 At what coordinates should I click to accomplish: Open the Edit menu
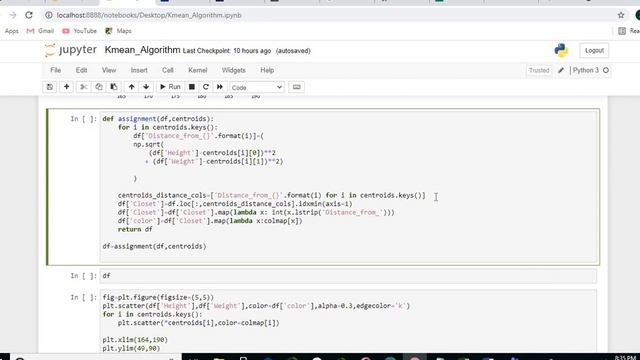(x=81, y=70)
